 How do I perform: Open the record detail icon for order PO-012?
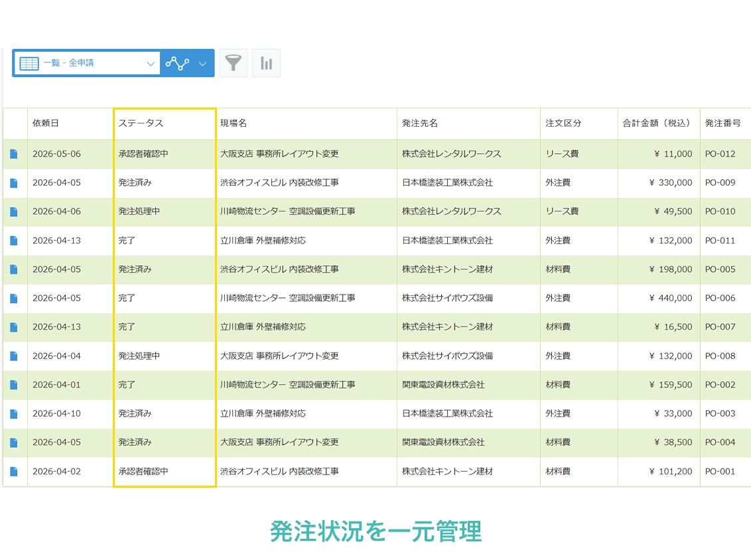pyautogui.click(x=14, y=153)
